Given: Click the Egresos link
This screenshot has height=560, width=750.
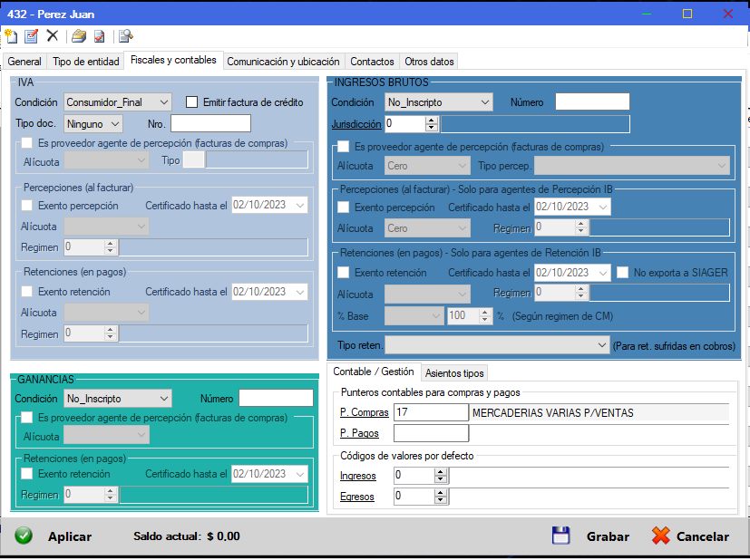Looking at the screenshot, I should (x=356, y=497).
